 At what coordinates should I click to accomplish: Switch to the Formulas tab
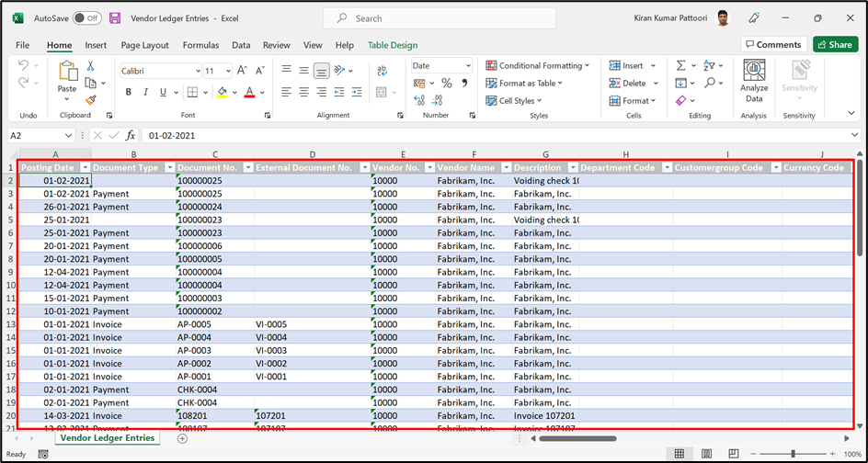[201, 45]
